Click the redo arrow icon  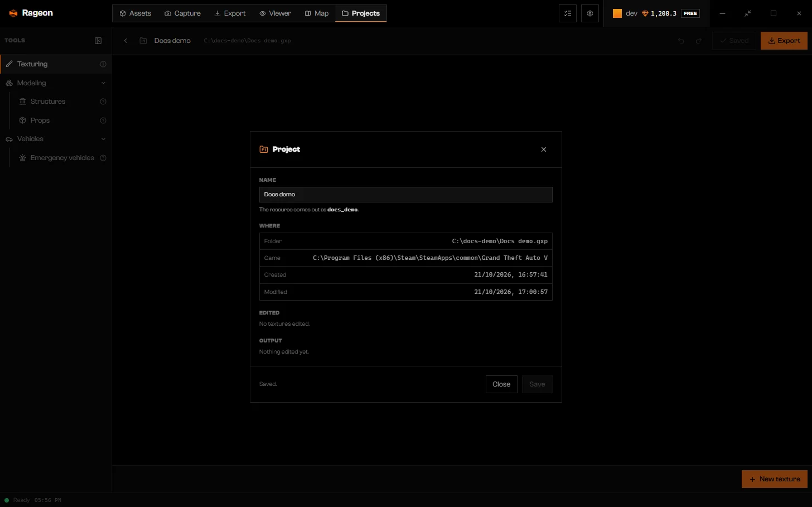click(x=699, y=41)
